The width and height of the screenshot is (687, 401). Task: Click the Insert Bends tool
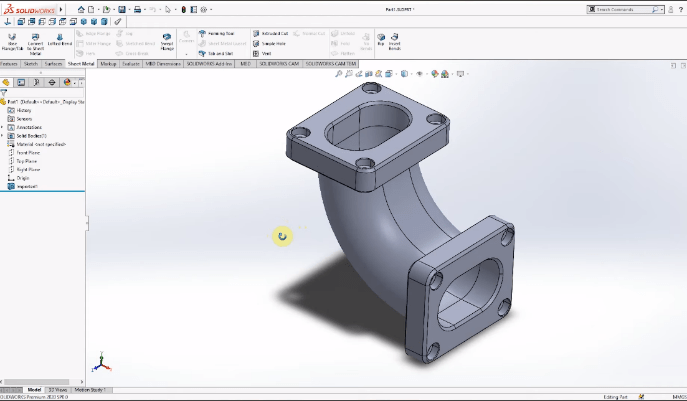pyautogui.click(x=394, y=42)
